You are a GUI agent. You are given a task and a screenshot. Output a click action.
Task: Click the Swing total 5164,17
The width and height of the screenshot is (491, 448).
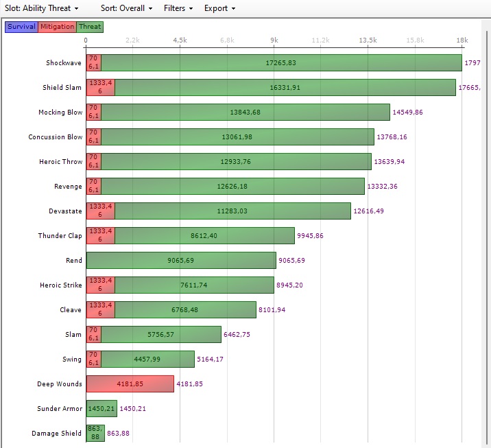210,359
